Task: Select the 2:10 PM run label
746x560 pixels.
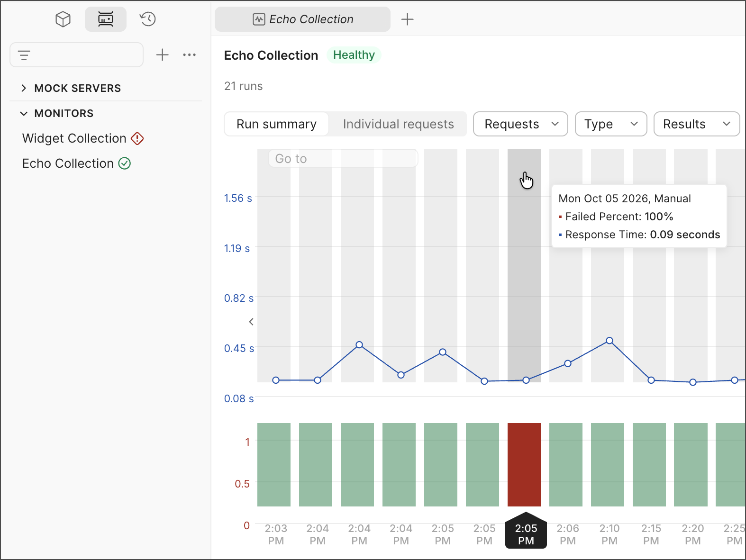Action: [610, 534]
